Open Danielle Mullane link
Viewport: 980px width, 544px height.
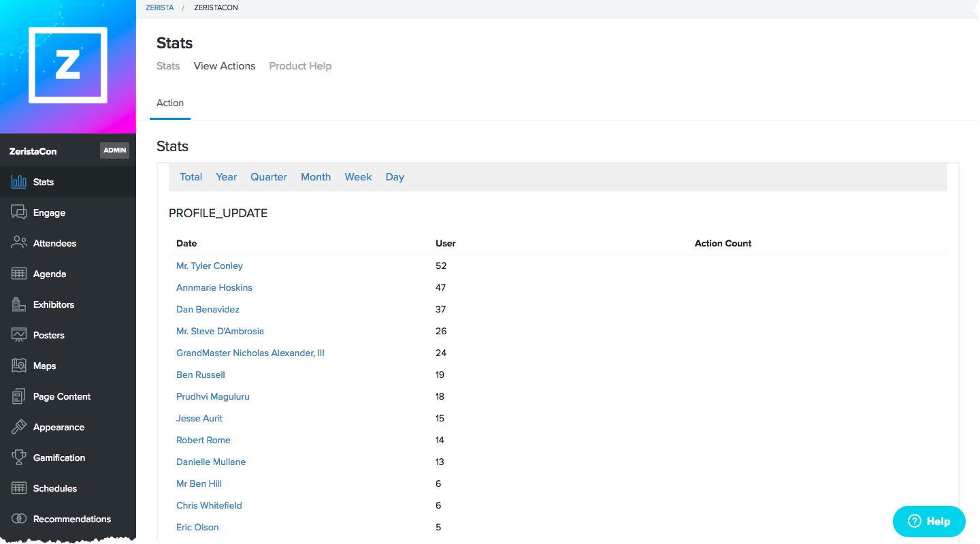tap(211, 462)
